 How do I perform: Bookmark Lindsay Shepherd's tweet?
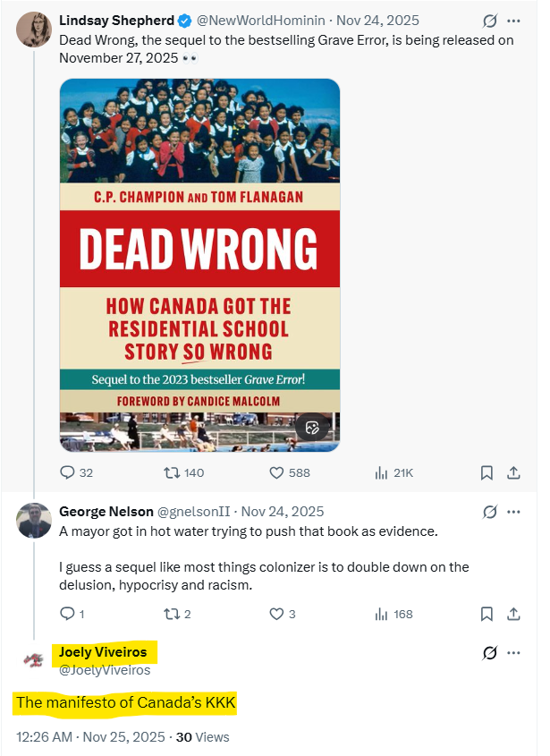(x=487, y=472)
